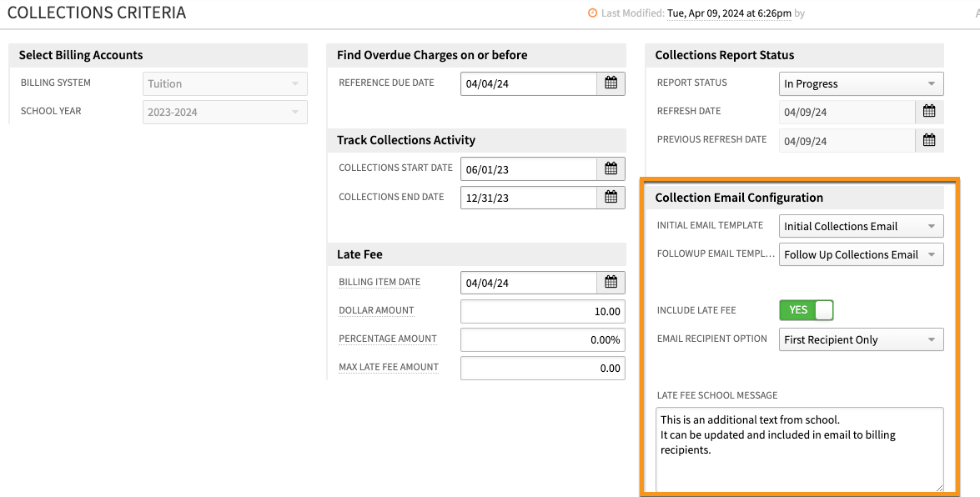The width and height of the screenshot is (980, 497).
Task: Open the Previous Refresh Date calendar picker
Action: [929, 140]
